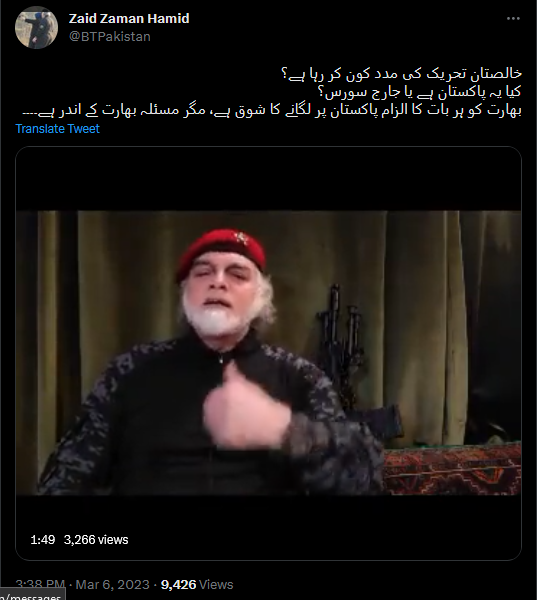Screen dimensions: 537x600
Task: Click the Translate Tweet link
Action: click(57, 129)
